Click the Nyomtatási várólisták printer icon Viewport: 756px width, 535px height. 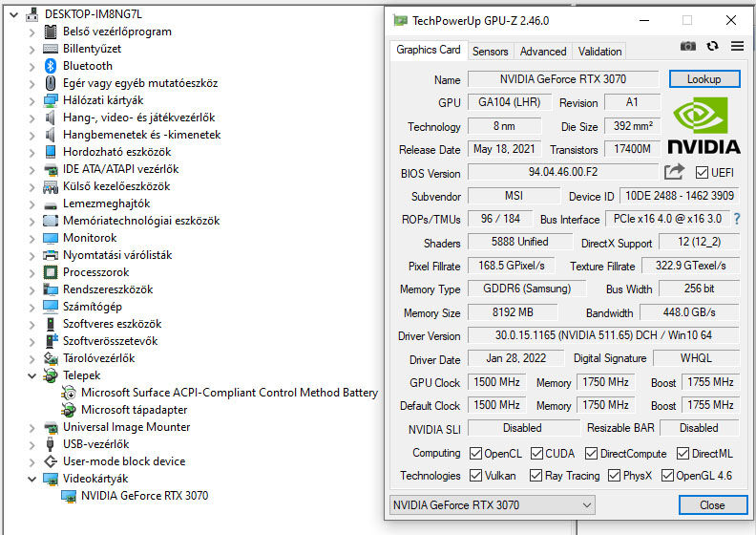tap(51, 255)
